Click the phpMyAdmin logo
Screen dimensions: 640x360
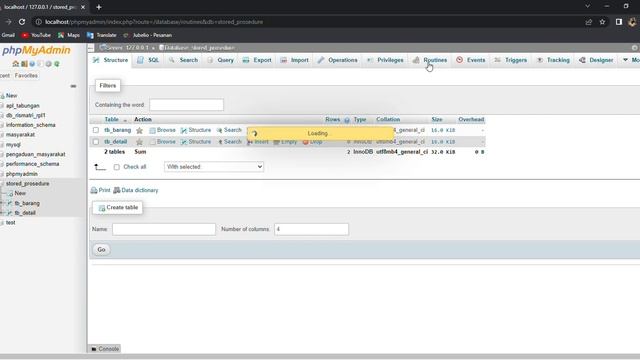(x=36, y=50)
